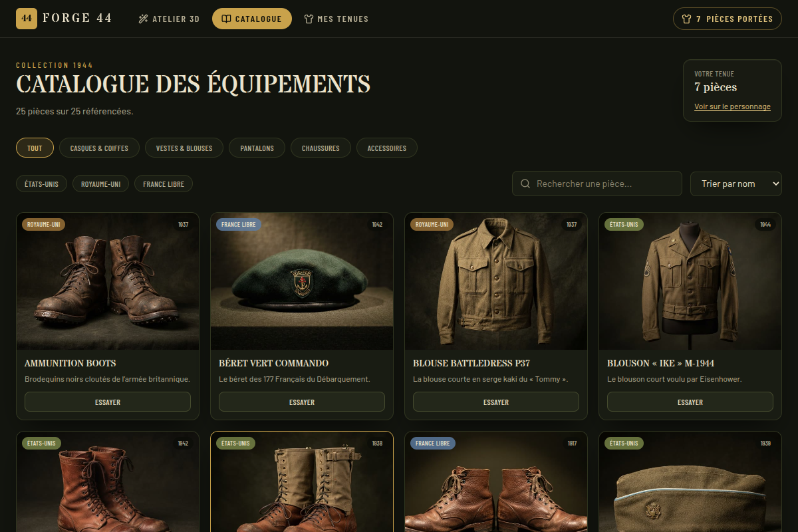Open the Ammunition Boots photo

[108, 281]
